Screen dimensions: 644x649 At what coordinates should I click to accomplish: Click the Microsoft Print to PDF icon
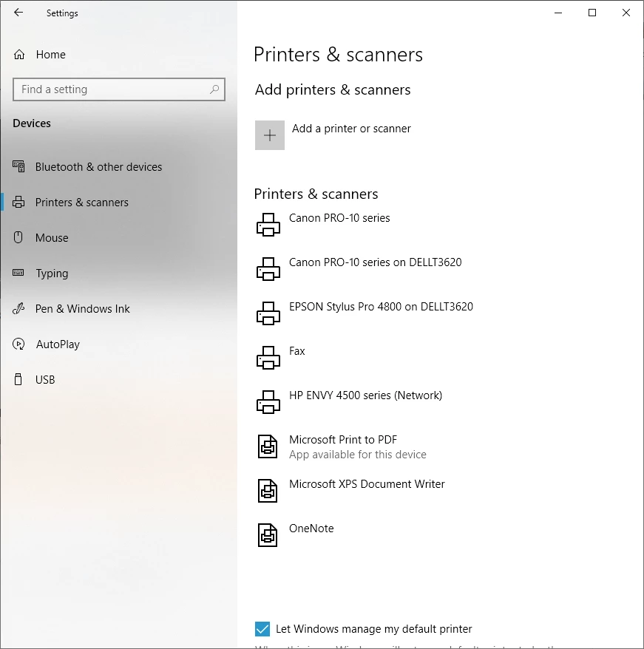point(268,446)
